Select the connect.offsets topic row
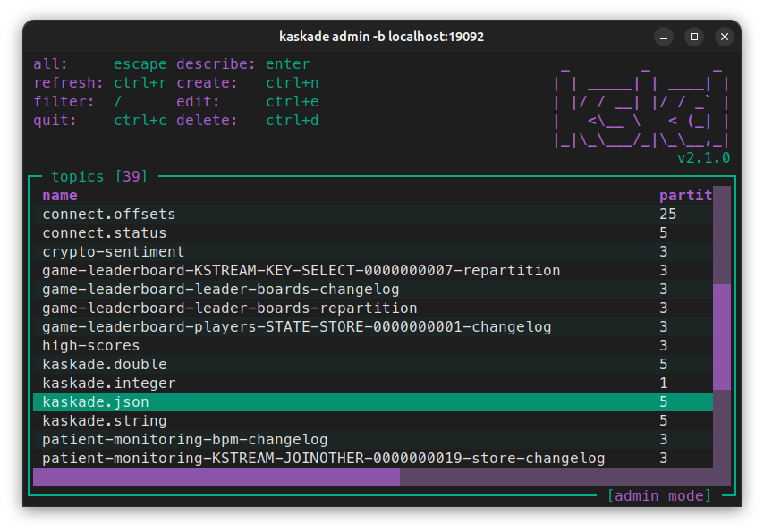Image resolution: width=764 pixels, height=532 pixels. click(x=373, y=215)
